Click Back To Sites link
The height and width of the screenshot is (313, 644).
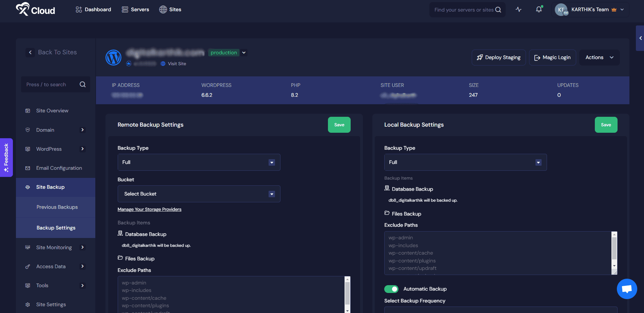(x=57, y=52)
